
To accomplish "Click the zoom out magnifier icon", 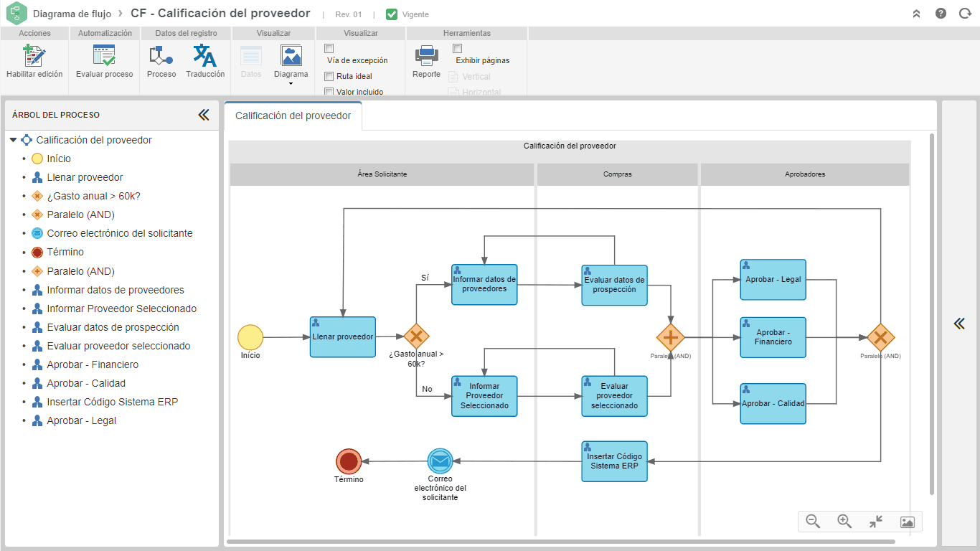I will point(813,522).
